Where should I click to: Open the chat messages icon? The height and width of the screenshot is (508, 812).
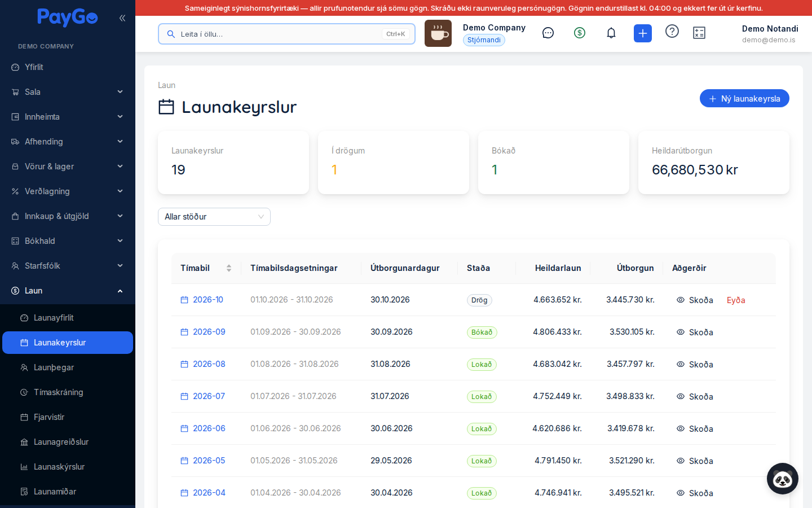pyautogui.click(x=548, y=33)
